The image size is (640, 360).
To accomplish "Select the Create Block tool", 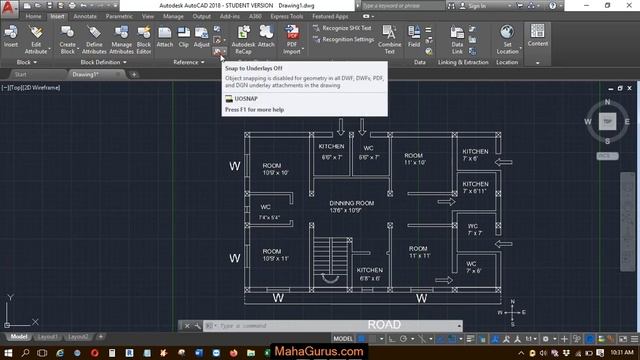I will (67, 39).
